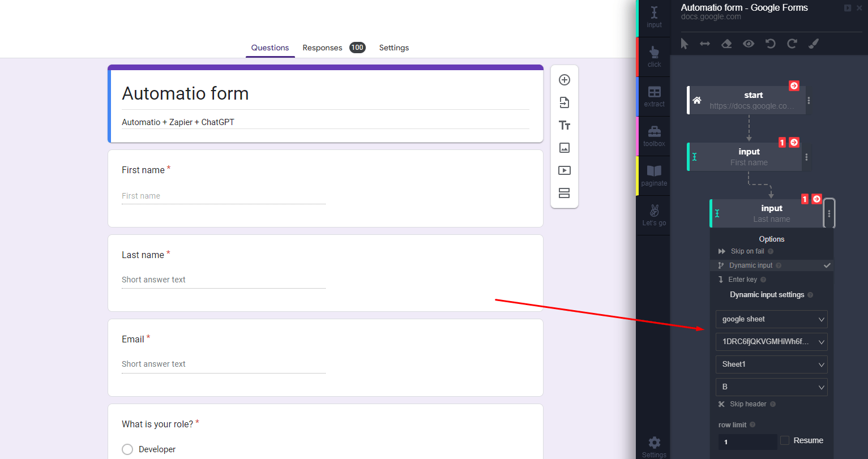Add title and description via Tt icon
Image resolution: width=868 pixels, height=459 pixels.
(x=564, y=125)
